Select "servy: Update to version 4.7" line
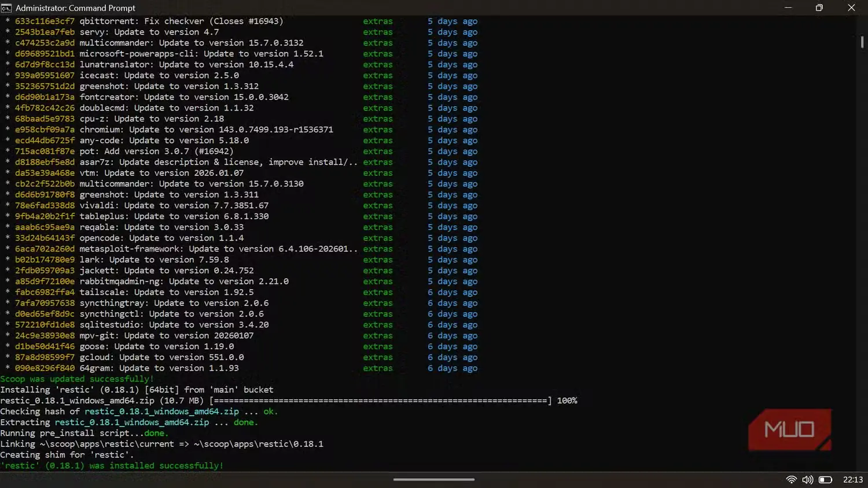Viewport: 868px width, 488px height. (x=149, y=32)
